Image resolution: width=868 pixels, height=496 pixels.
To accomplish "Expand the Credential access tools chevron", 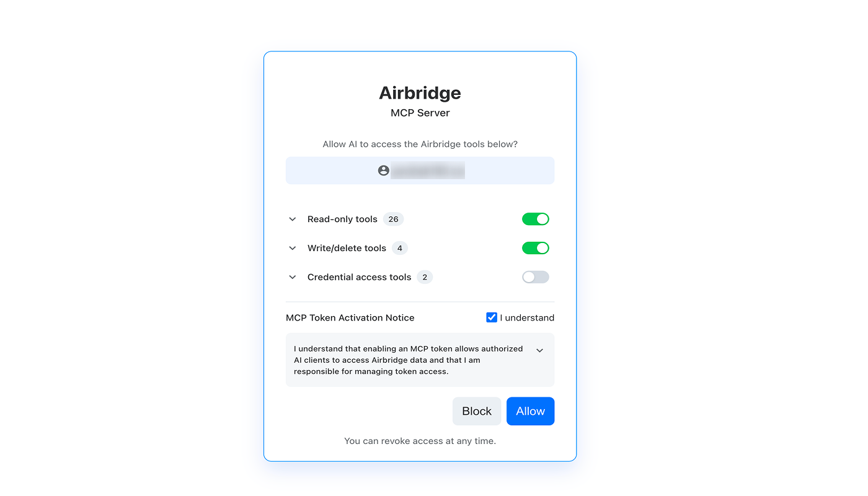I will click(x=293, y=277).
